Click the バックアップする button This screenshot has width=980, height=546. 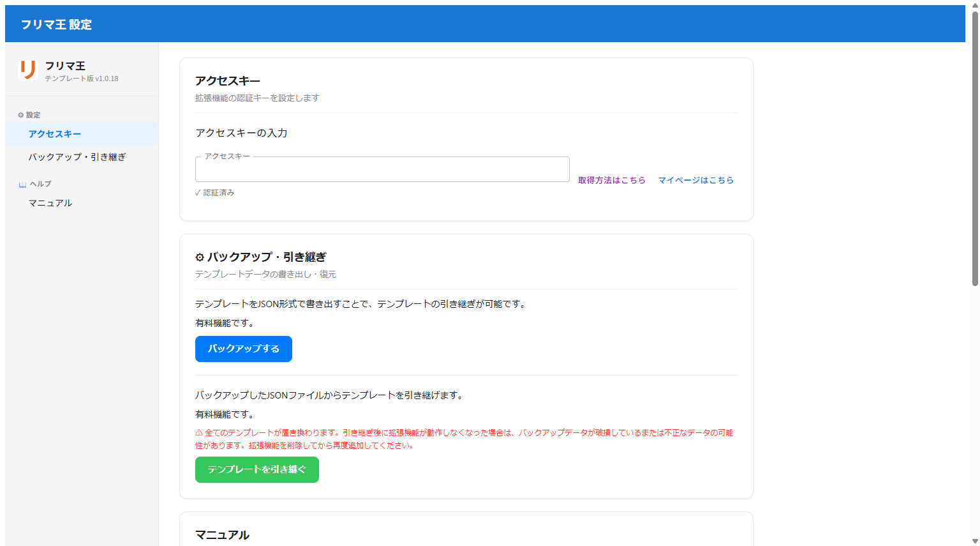tap(243, 349)
